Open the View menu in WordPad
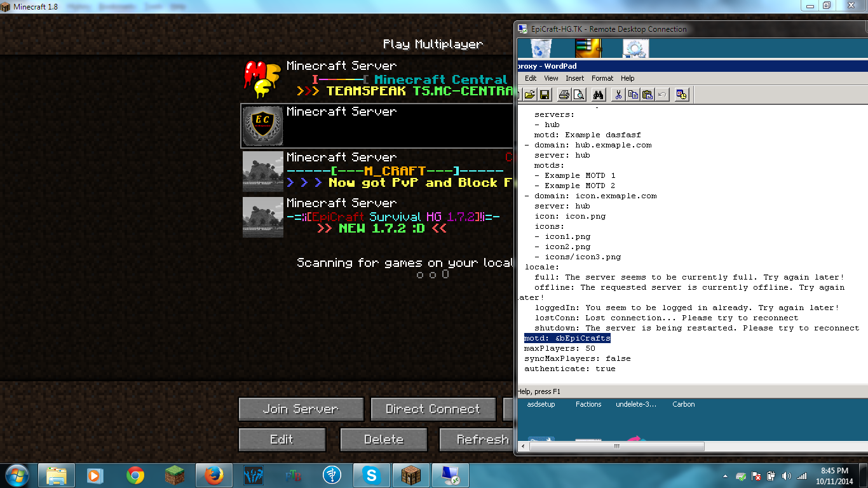 (551, 78)
